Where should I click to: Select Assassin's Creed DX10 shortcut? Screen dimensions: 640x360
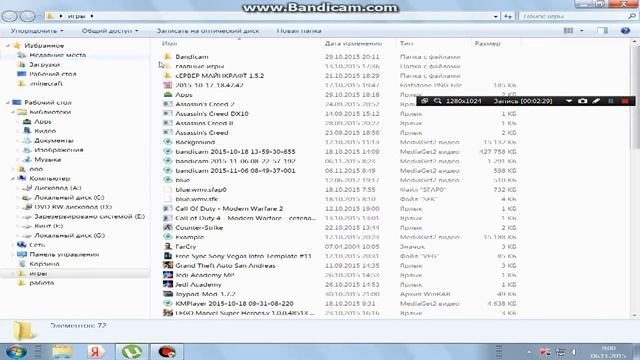click(x=212, y=113)
